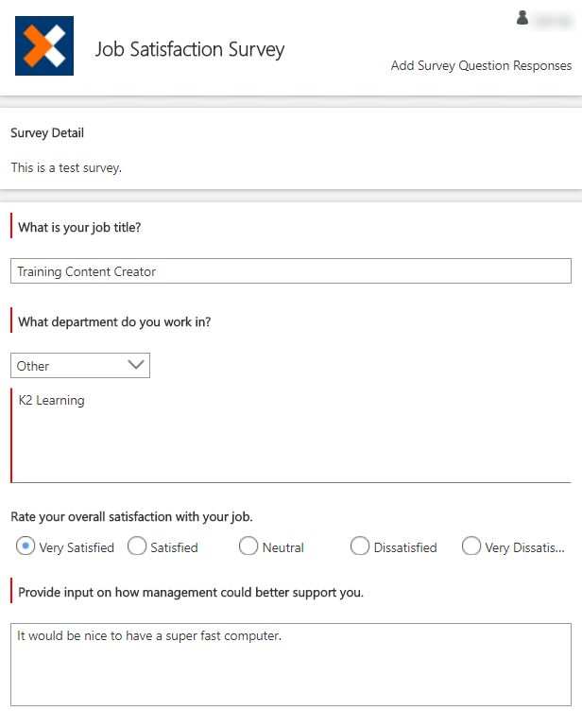The image size is (582, 728).
Task: Click 'This is a test survey.' text
Action: pyautogui.click(x=66, y=167)
